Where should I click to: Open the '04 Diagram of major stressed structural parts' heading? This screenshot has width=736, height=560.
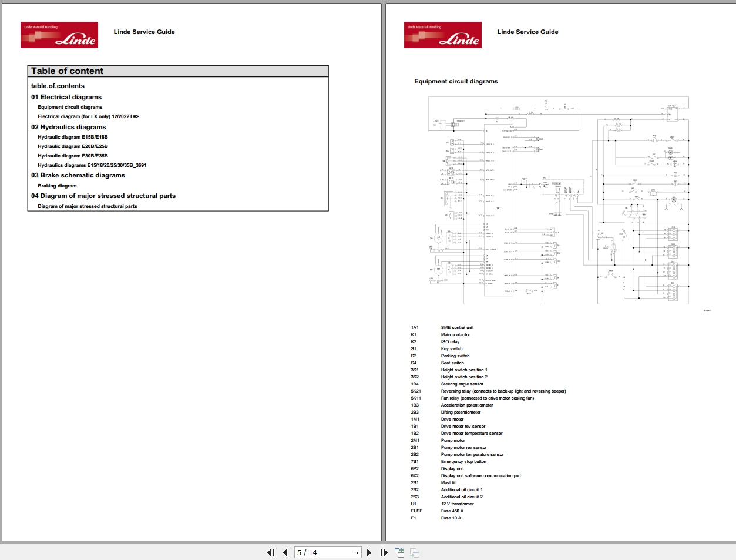pos(103,196)
